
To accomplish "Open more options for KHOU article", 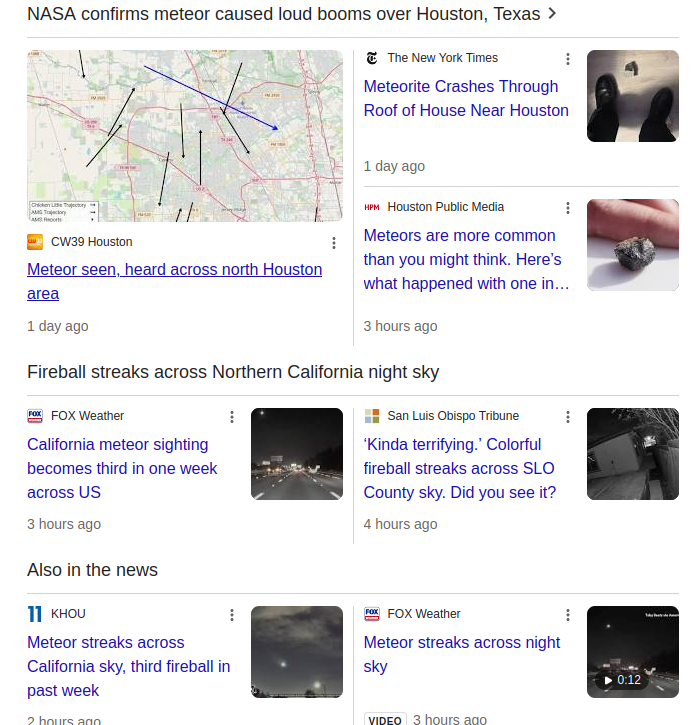I will [232, 615].
